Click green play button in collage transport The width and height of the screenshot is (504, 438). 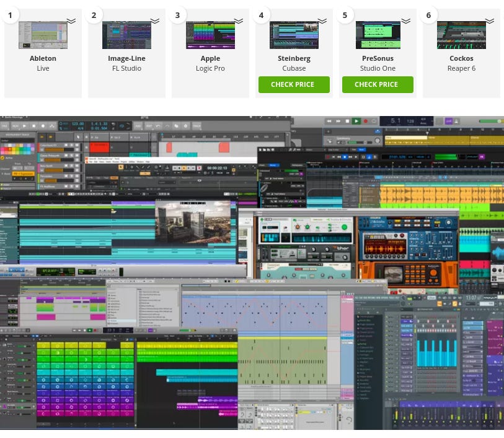tap(356, 121)
